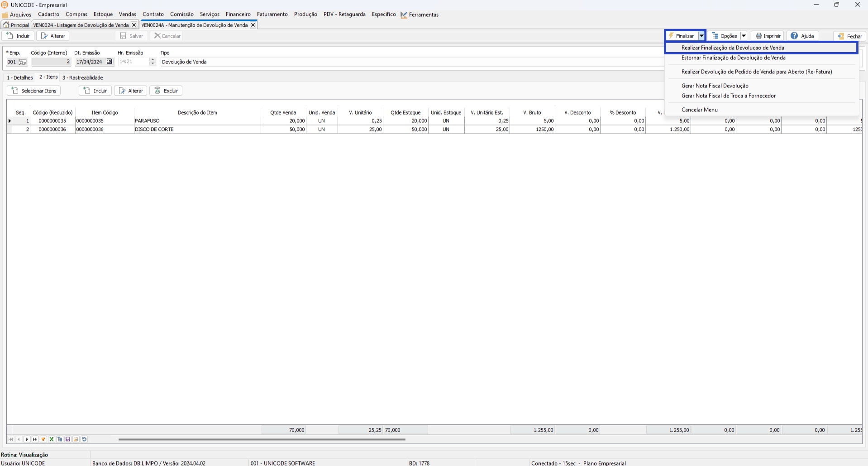Click the green Excel export icon
The image size is (868, 466).
tap(52, 439)
